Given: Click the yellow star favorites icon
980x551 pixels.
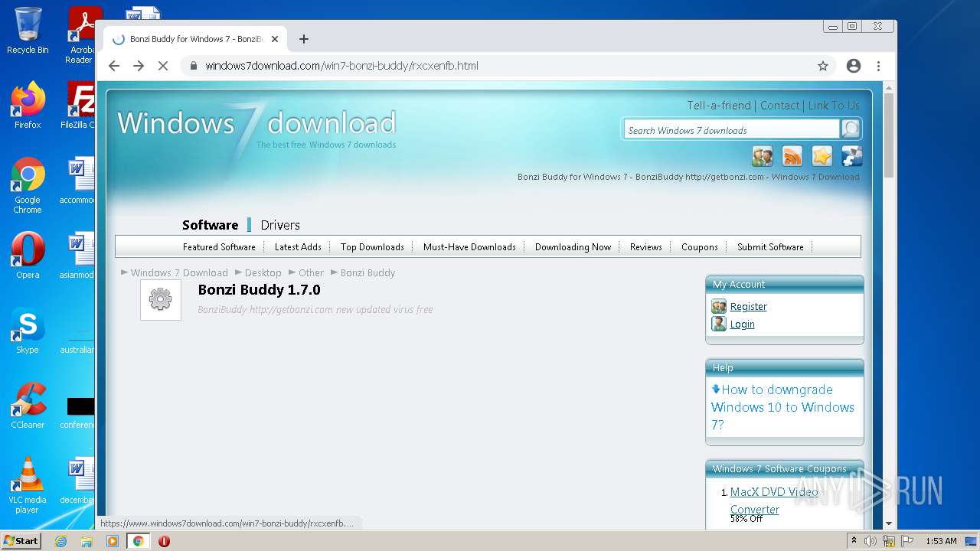Looking at the screenshot, I should pyautogui.click(x=822, y=156).
